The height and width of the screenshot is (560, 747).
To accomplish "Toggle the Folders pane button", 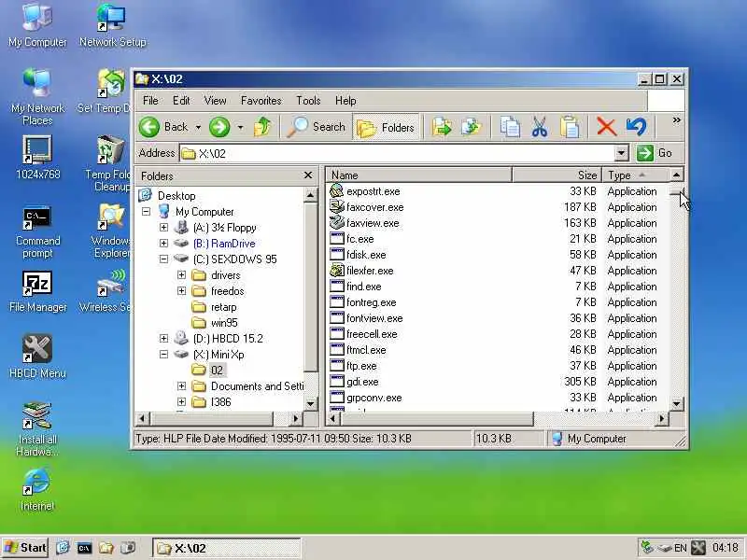I will click(386, 127).
